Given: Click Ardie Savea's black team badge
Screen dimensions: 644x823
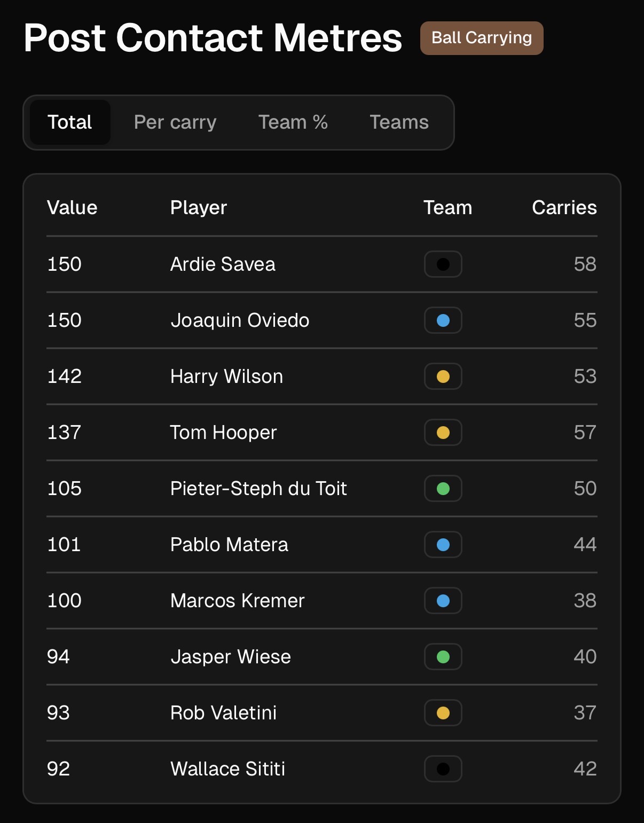Looking at the screenshot, I should (443, 264).
